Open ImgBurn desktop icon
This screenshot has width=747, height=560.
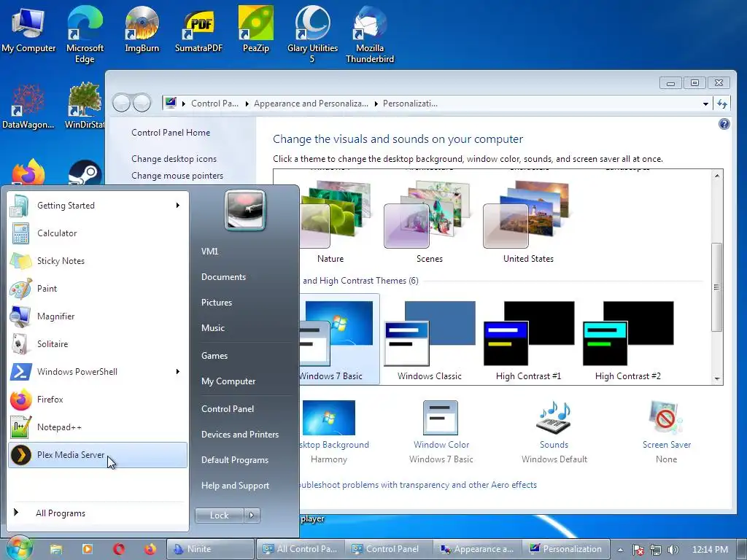(142, 28)
